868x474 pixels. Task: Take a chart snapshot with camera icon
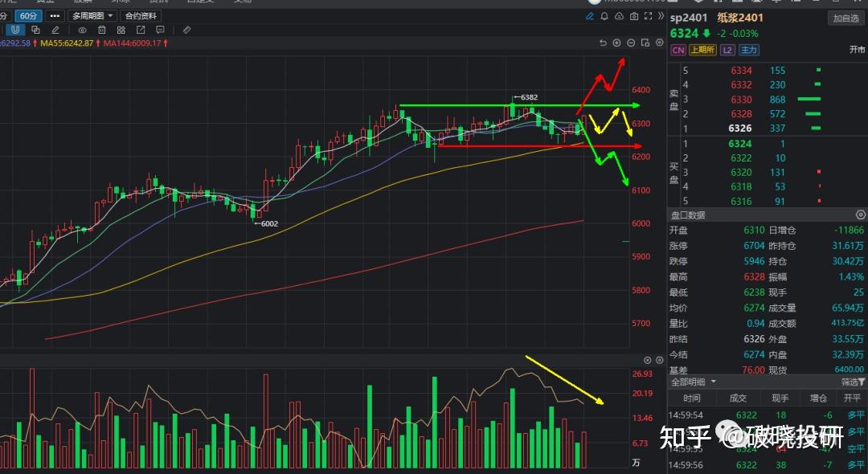tap(634, 16)
